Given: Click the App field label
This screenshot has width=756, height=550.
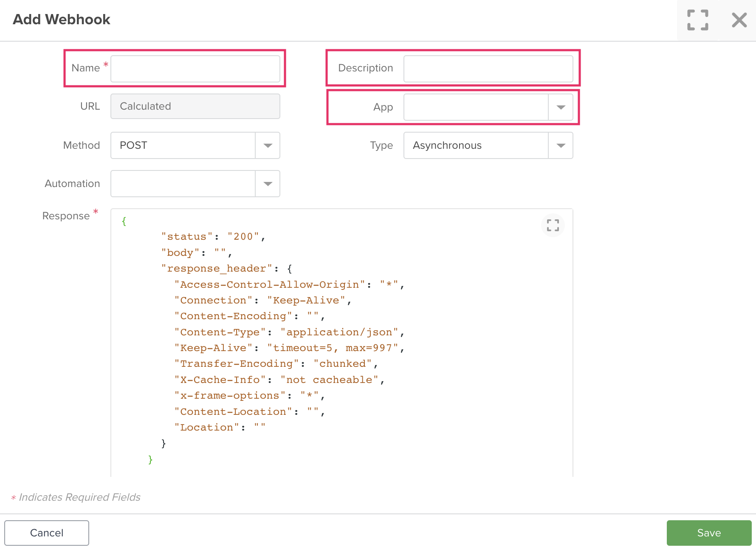Looking at the screenshot, I should 383,107.
